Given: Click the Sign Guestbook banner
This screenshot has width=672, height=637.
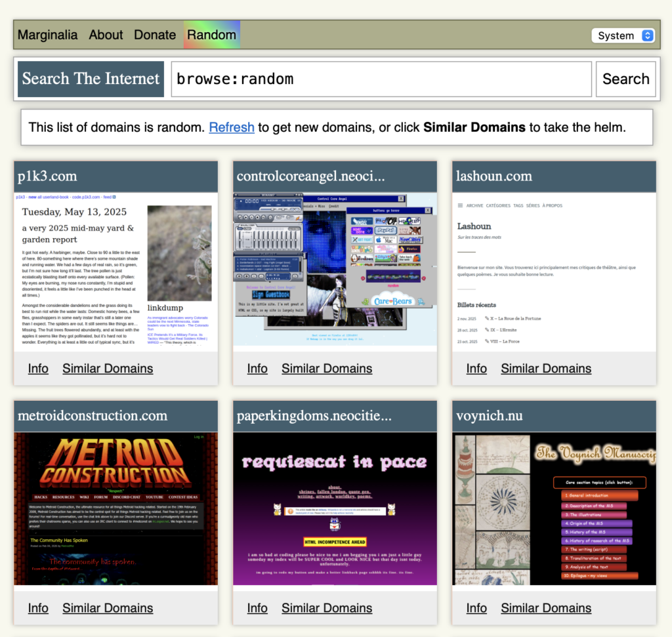Looking at the screenshot, I should [270, 294].
